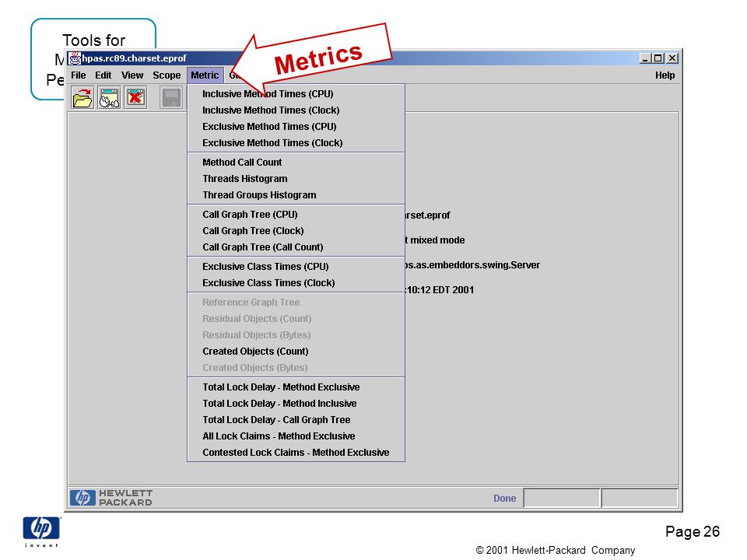This screenshot has height=560, width=747.
Task: Click the second empty status bar field
Action: point(640,498)
